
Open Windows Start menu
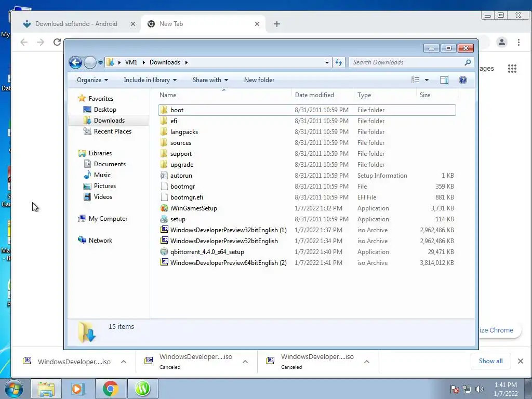coord(14,389)
